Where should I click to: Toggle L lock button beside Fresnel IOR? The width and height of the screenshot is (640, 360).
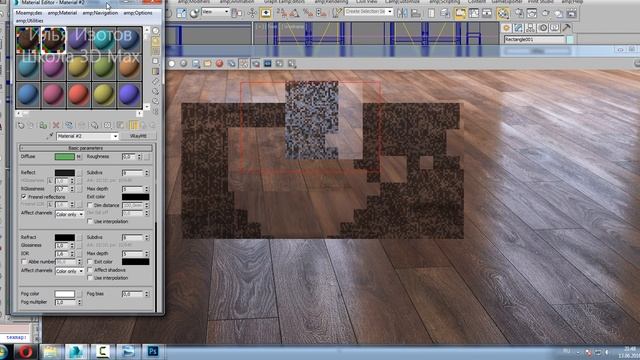tap(50, 204)
